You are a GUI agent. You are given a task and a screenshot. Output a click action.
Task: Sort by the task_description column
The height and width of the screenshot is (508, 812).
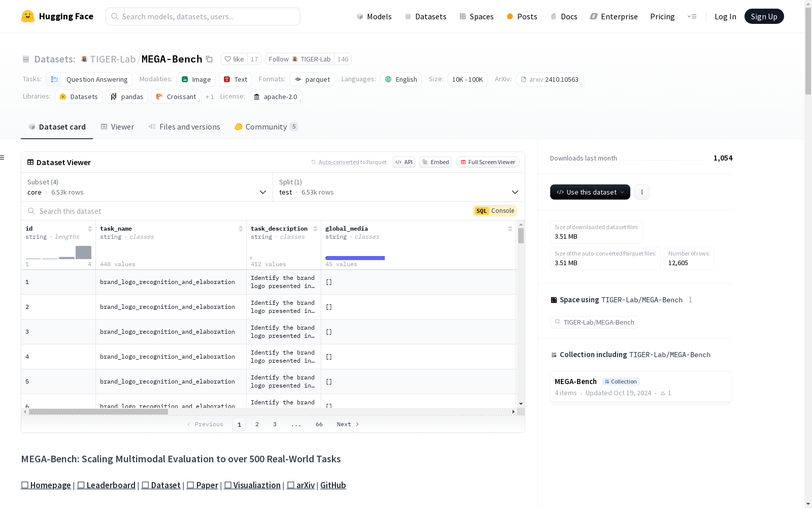[315, 229]
